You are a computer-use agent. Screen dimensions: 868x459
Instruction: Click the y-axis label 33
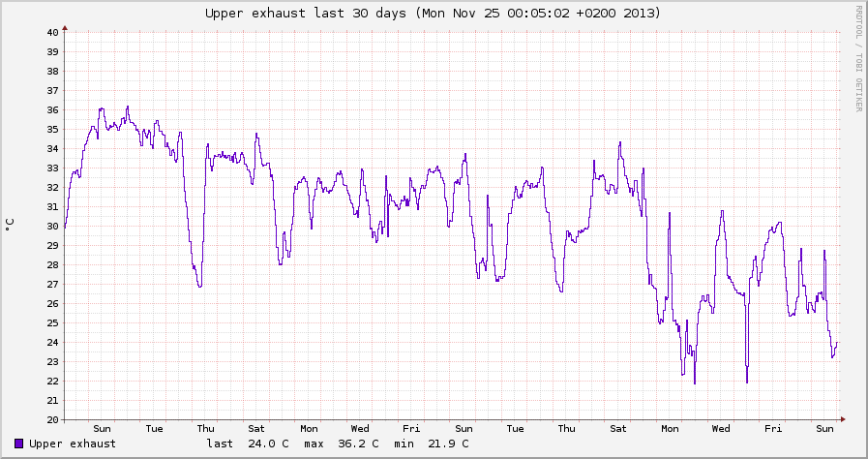pos(52,168)
